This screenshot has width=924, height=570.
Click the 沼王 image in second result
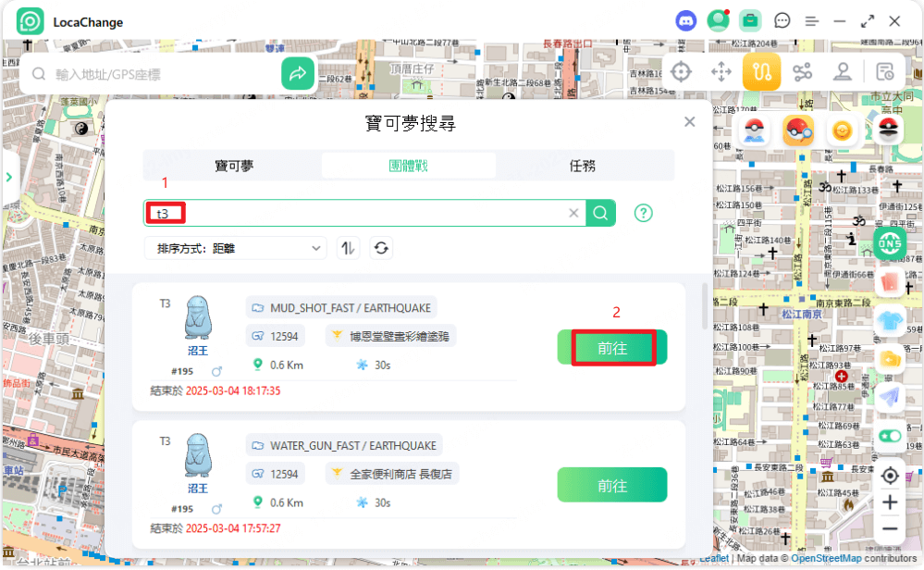[198, 455]
